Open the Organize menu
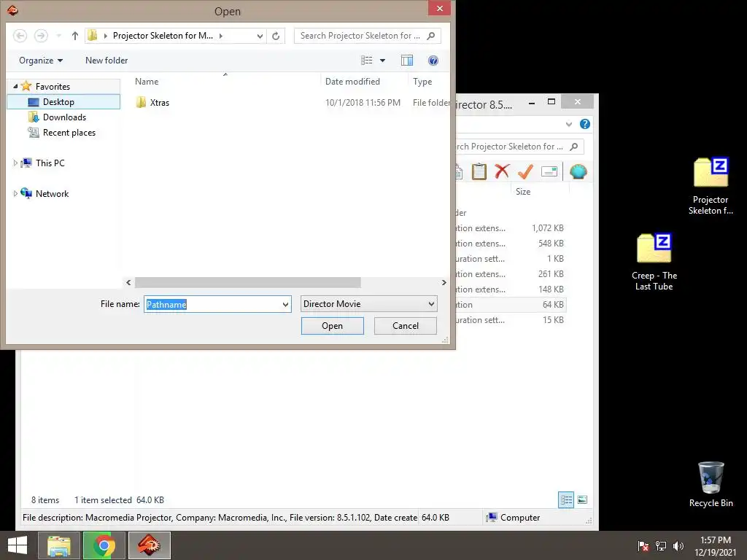The height and width of the screenshot is (560, 747). pos(41,61)
